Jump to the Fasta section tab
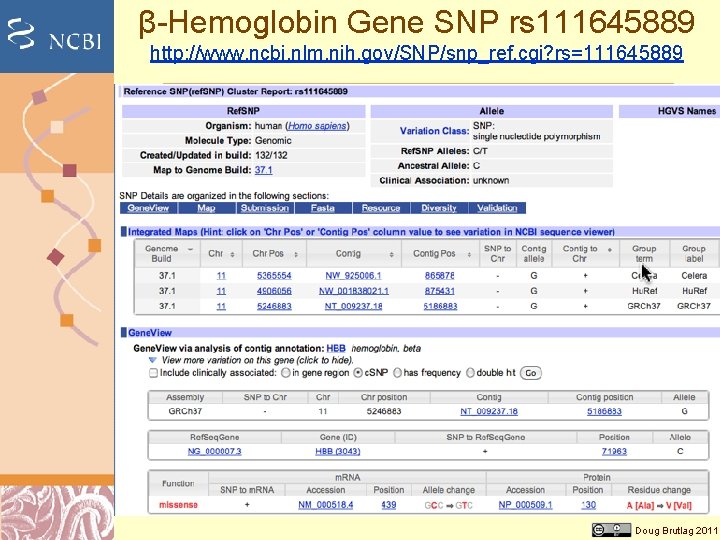The width and height of the screenshot is (720, 540). coord(322,208)
